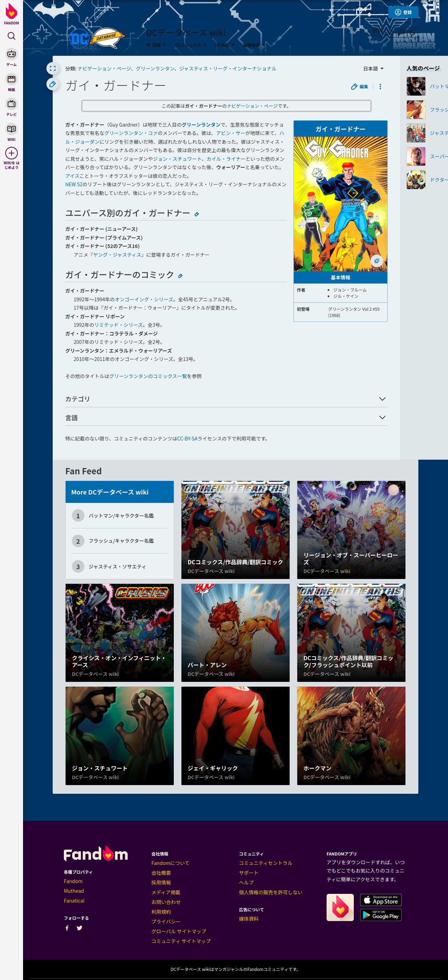Image resolution: width=448 pixels, height=980 pixels.
Task: Open the 編集者用 navigation dropdown
Action: pyautogui.click(x=254, y=45)
